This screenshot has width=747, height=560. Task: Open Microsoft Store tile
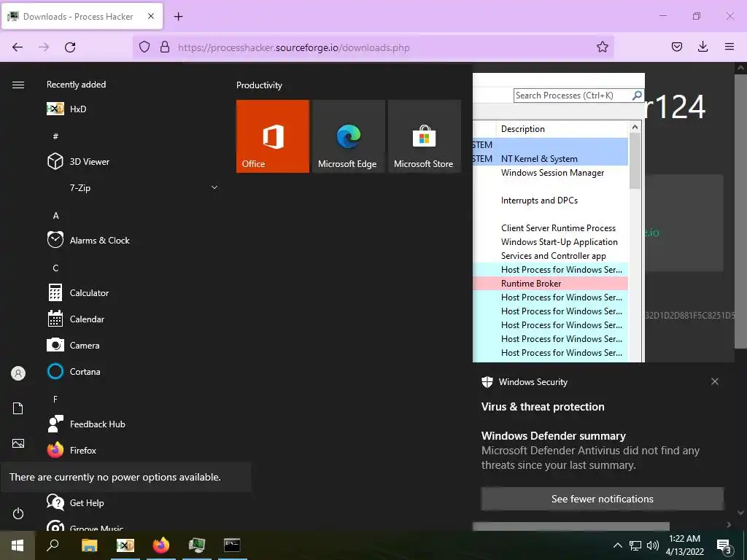[425, 136]
